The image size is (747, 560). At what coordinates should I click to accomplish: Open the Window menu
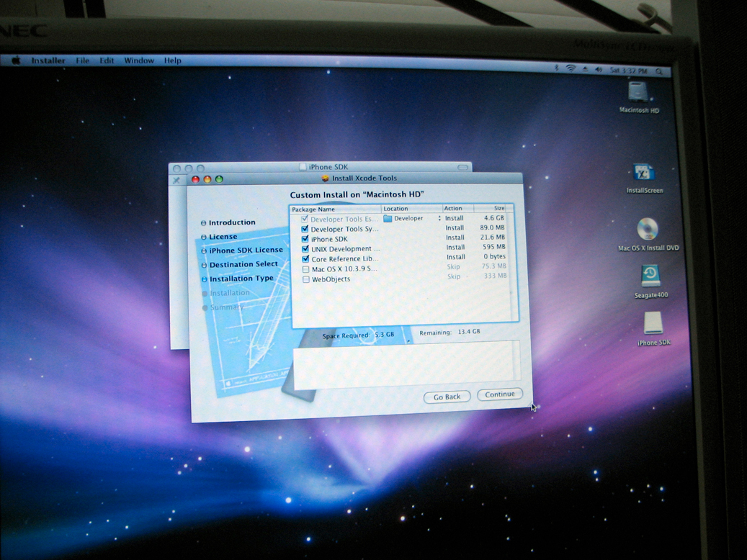coord(139,60)
